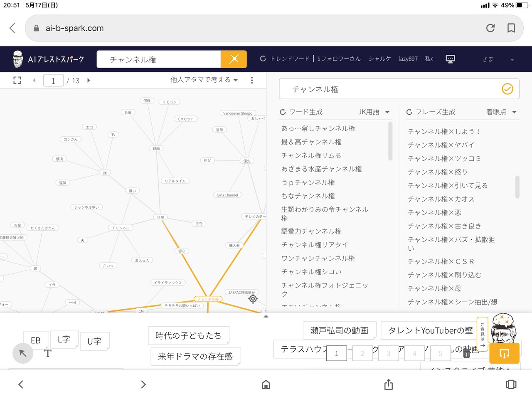Refresh the ワード生成 word list
The width and height of the screenshot is (532, 399).
[x=283, y=112]
